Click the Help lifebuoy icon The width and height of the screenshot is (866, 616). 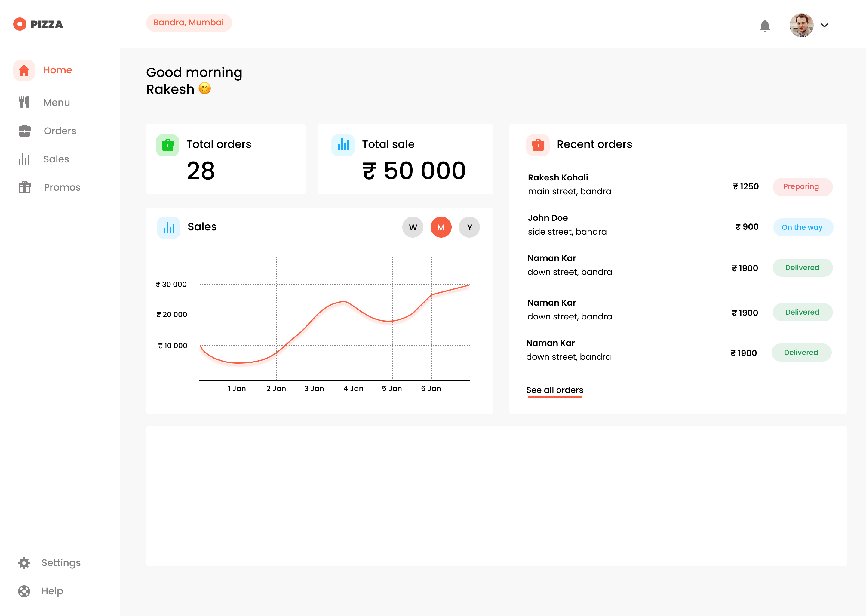(24, 591)
